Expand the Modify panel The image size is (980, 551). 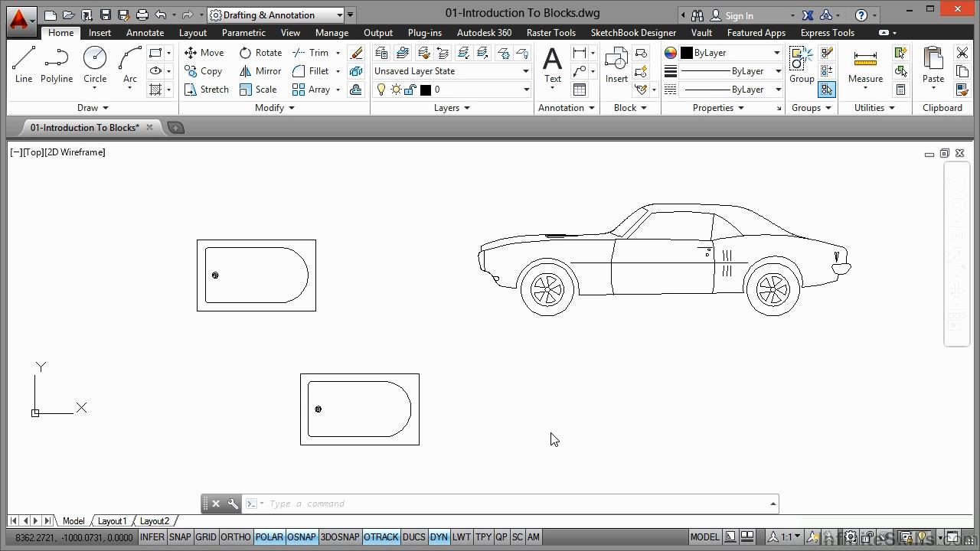275,108
